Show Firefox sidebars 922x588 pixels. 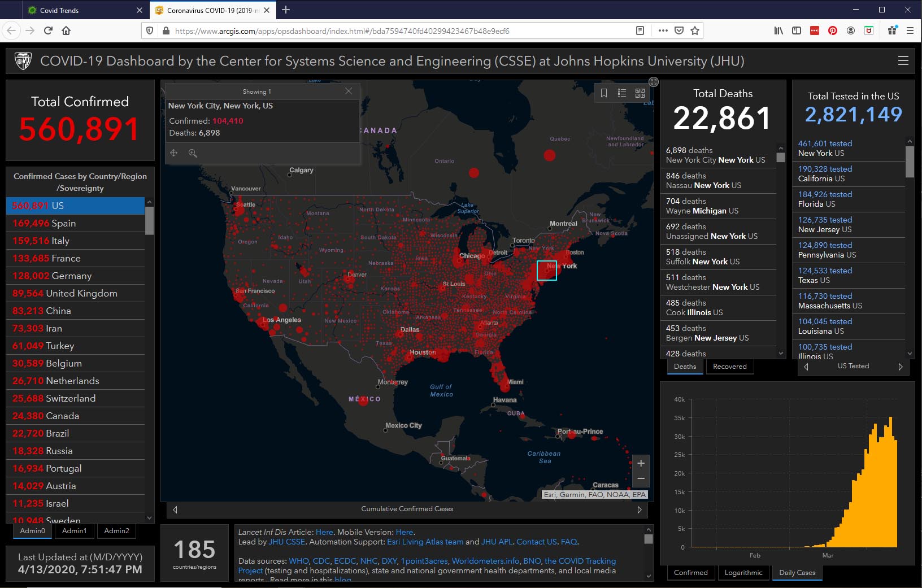(x=797, y=31)
